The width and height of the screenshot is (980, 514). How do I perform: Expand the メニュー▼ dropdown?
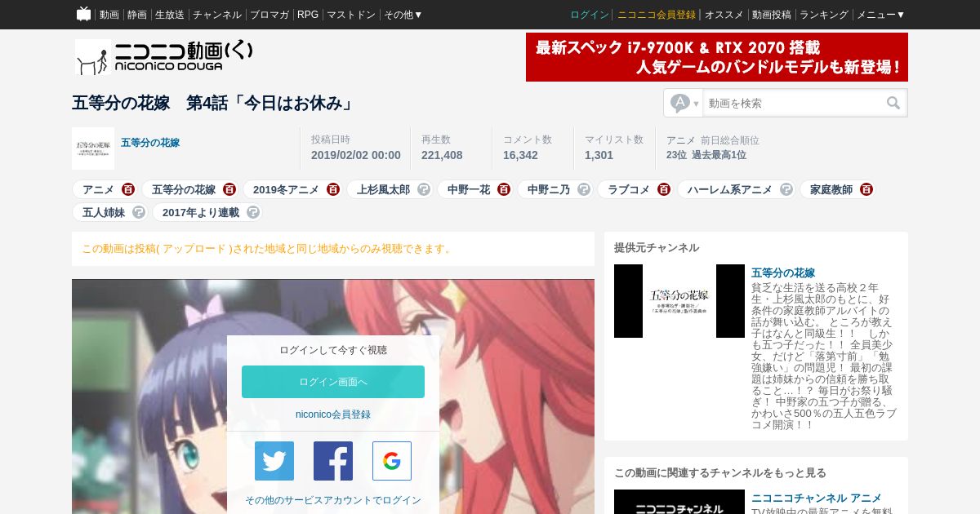pos(881,15)
